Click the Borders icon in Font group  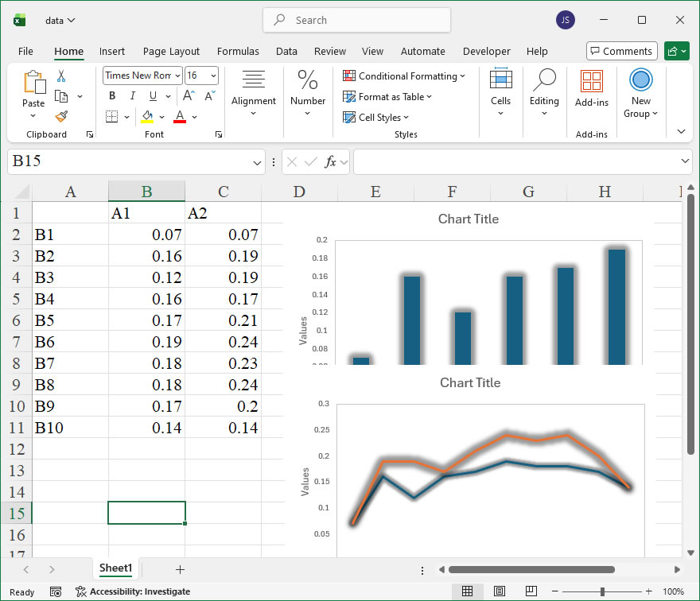[x=111, y=117]
